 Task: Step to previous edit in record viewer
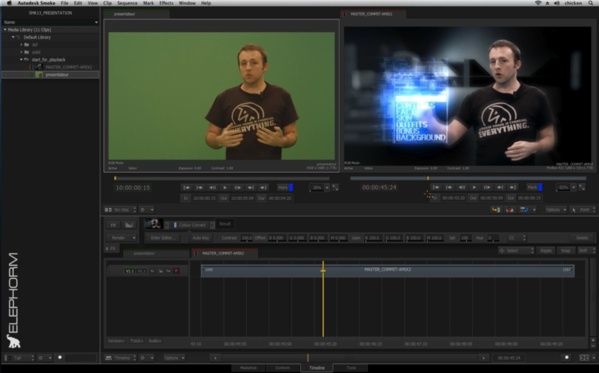point(449,187)
